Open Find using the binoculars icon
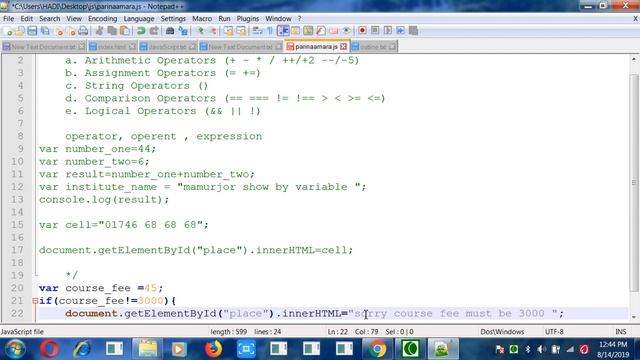Image resolution: width=640 pixels, height=360 pixels. (170, 31)
